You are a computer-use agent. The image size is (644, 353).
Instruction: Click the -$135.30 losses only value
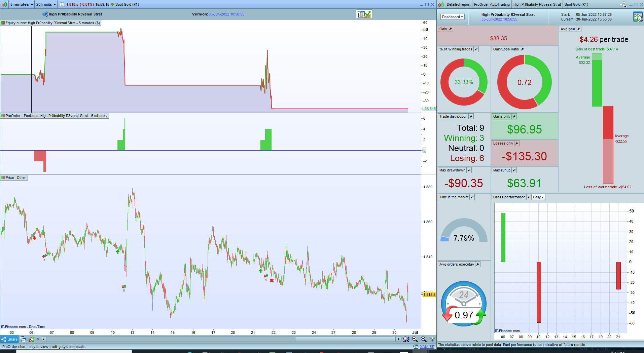[524, 156]
